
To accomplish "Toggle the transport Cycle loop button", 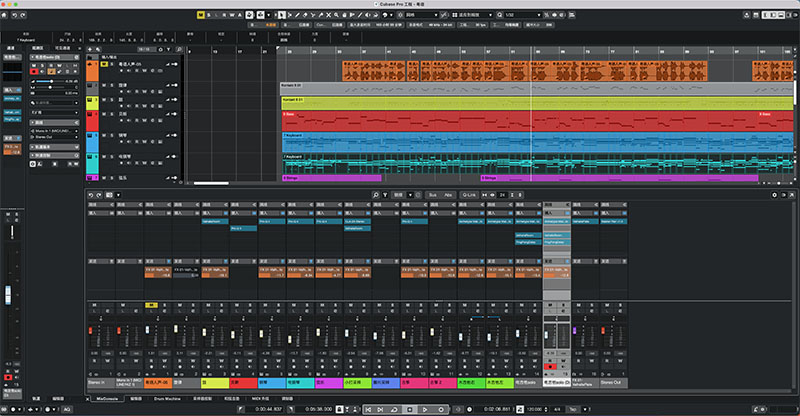I will click(394, 409).
